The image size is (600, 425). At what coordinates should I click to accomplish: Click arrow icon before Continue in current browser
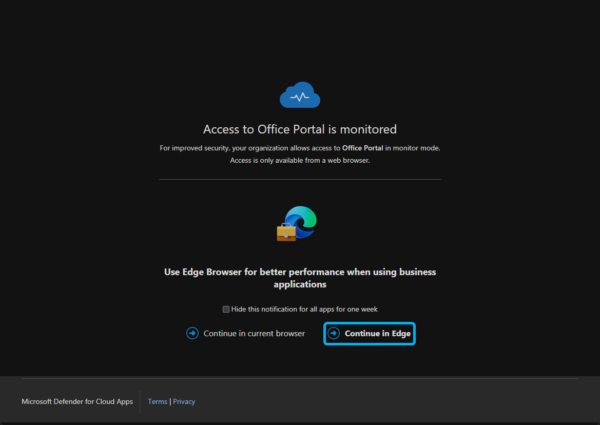(192, 333)
